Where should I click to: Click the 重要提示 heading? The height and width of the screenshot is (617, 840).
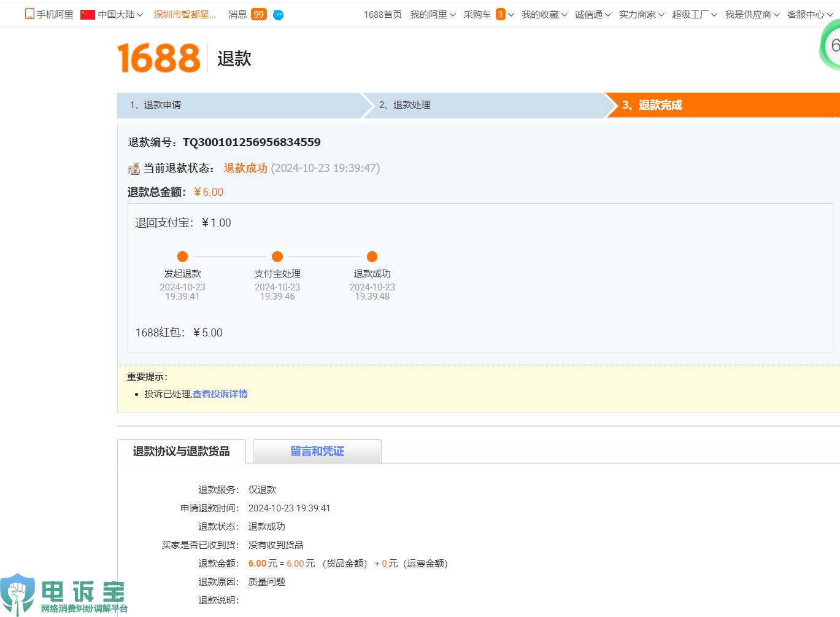[x=147, y=377]
